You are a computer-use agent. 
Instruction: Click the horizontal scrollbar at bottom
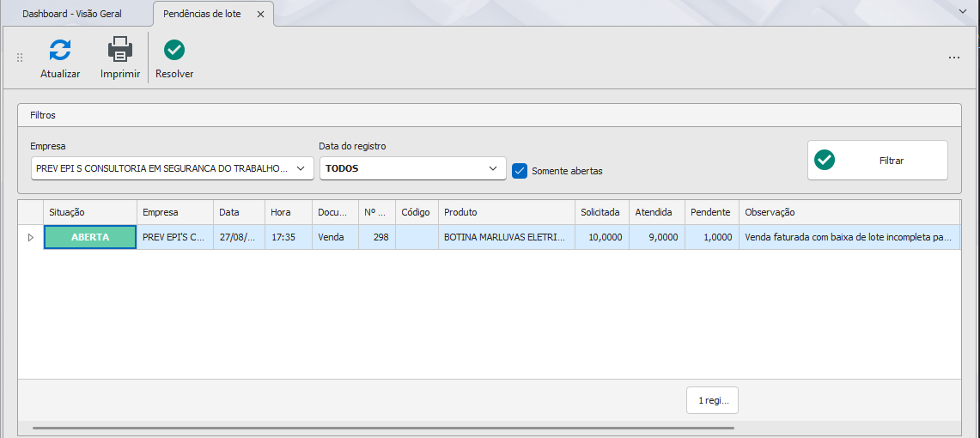pyautogui.click(x=383, y=428)
